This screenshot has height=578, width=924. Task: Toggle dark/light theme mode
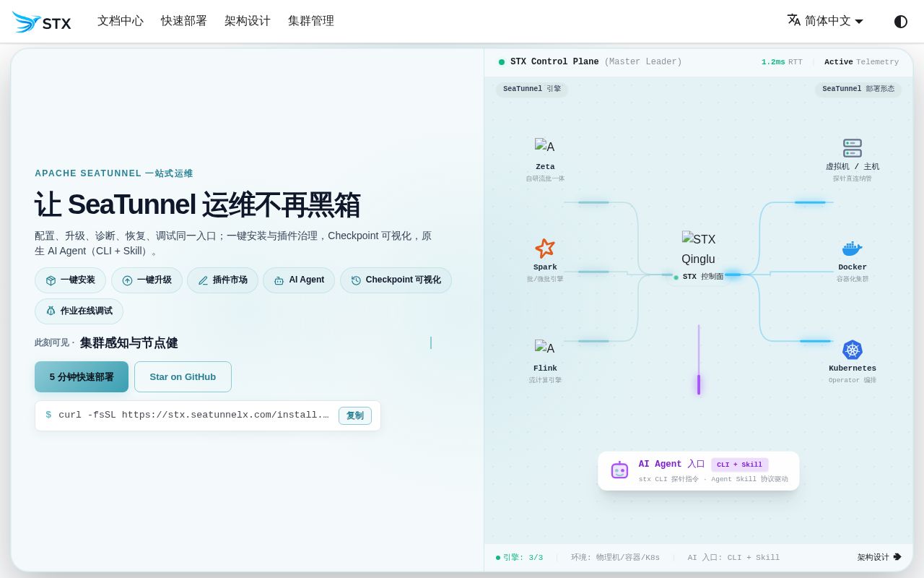point(900,21)
